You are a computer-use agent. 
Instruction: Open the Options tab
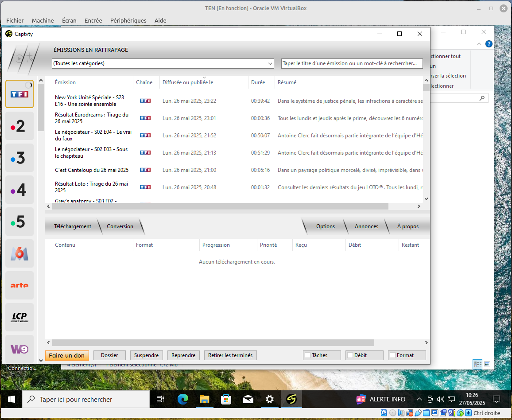click(x=325, y=226)
